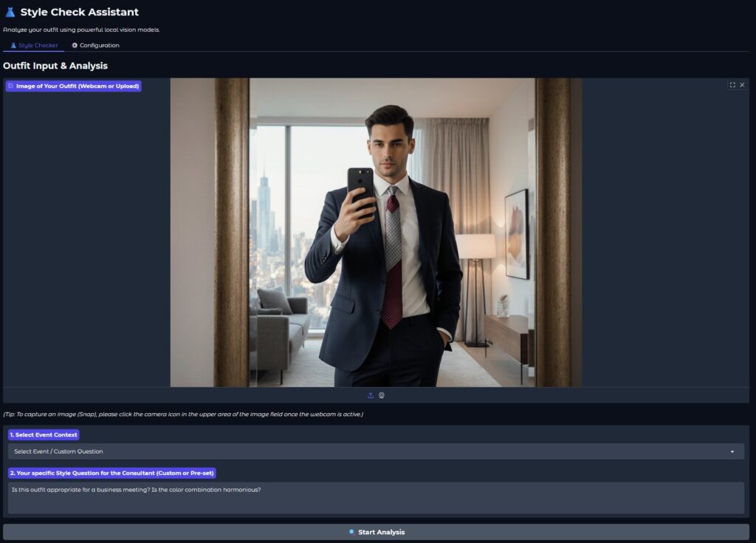
Task: Remove the image using the X icon
Action: 743,85
